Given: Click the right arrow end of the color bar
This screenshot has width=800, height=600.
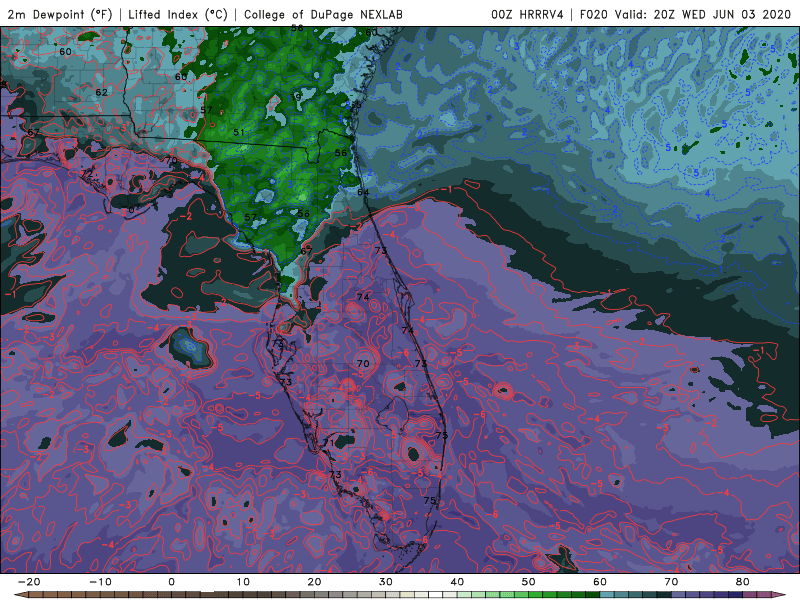Looking at the screenshot, I should (778, 595).
